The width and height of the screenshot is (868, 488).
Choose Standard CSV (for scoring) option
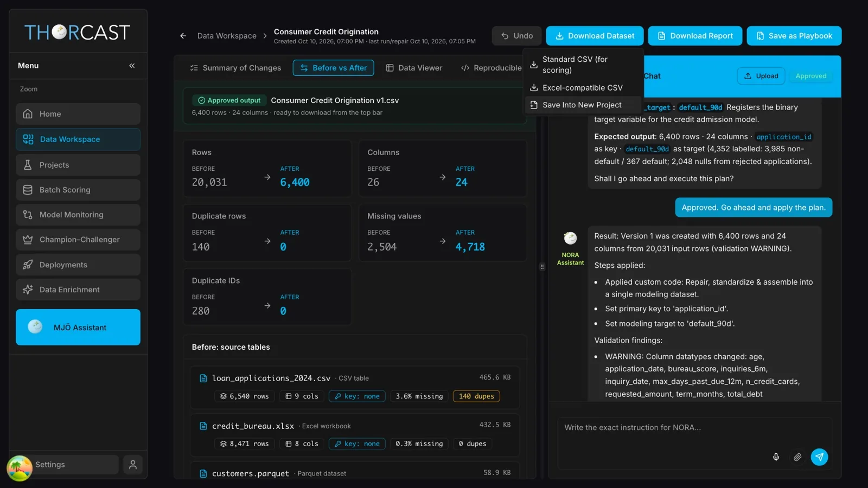[x=583, y=65]
